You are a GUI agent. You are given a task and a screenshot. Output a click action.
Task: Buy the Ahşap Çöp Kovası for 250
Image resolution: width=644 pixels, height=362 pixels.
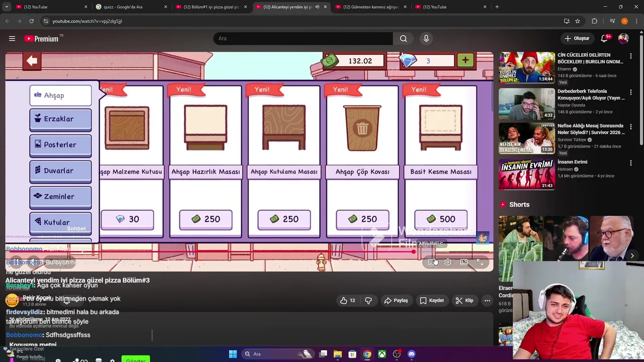(x=362, y=219)
